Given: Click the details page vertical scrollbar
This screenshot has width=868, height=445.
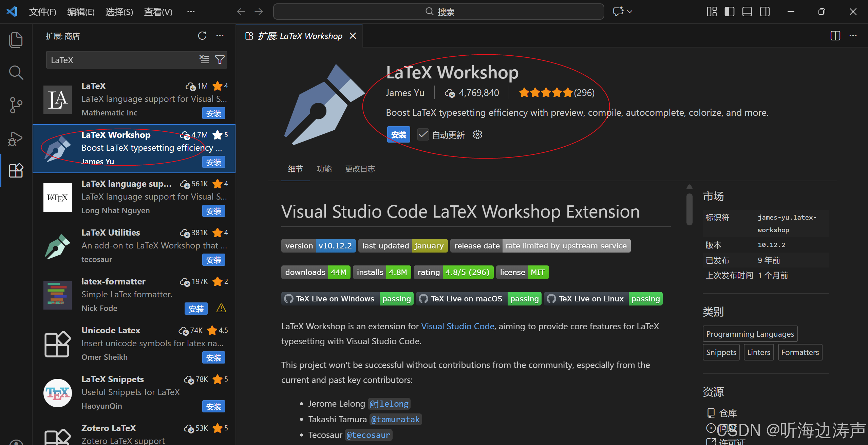Looking at the screenshot, I should (689, 209).
